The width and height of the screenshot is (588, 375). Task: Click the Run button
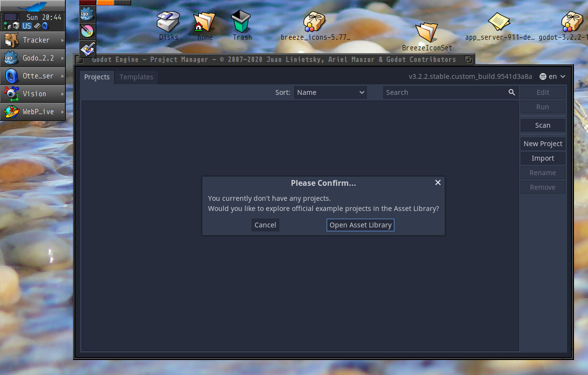click(543, 107)
